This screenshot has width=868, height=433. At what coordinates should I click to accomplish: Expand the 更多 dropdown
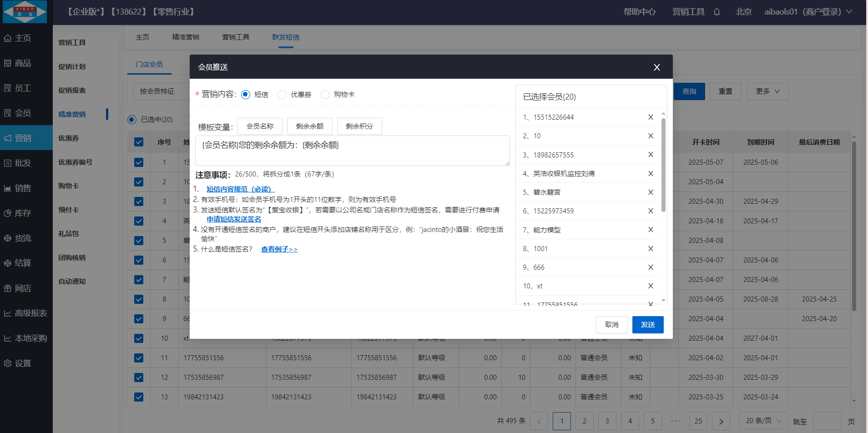pos(767,91)
